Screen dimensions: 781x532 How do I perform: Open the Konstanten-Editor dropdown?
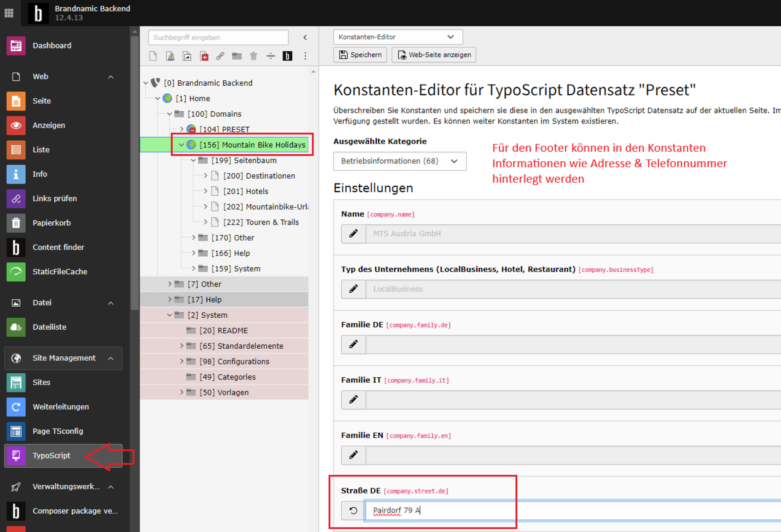click(398, 37)
